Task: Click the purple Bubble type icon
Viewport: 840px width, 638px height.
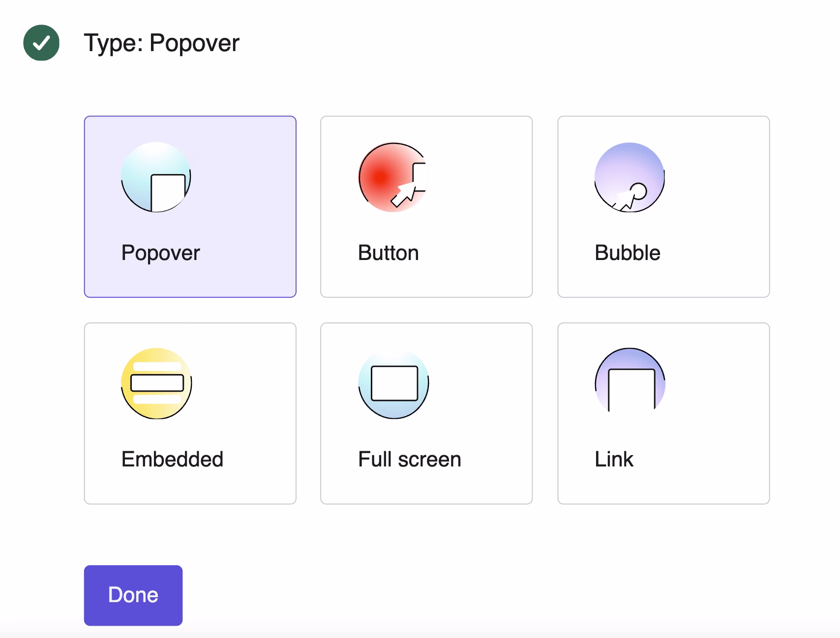Action: [630, 177]
